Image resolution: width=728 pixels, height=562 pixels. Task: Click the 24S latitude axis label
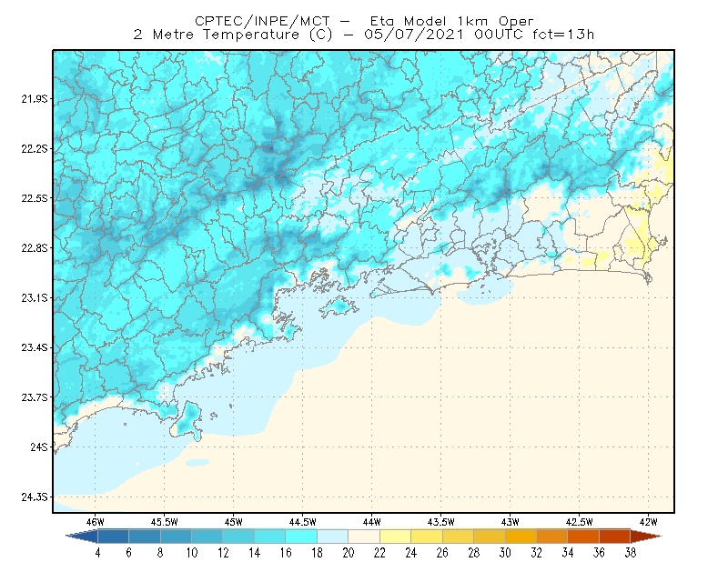point(39,447)
